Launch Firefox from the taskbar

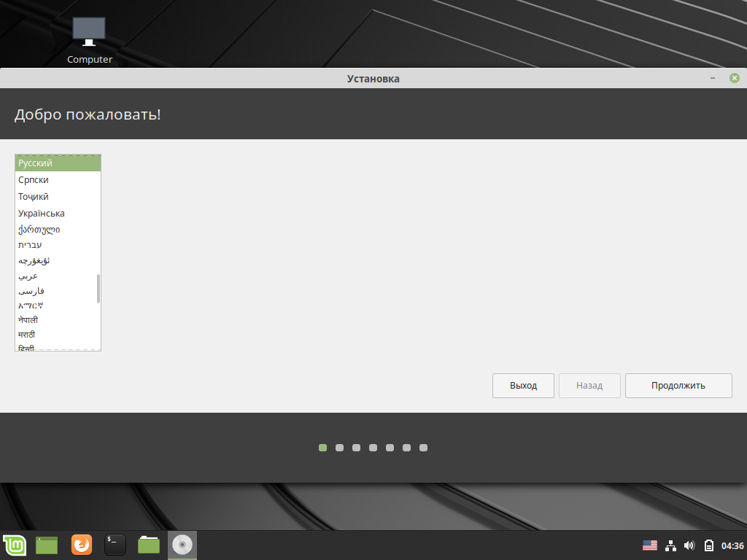click(81, 545)
